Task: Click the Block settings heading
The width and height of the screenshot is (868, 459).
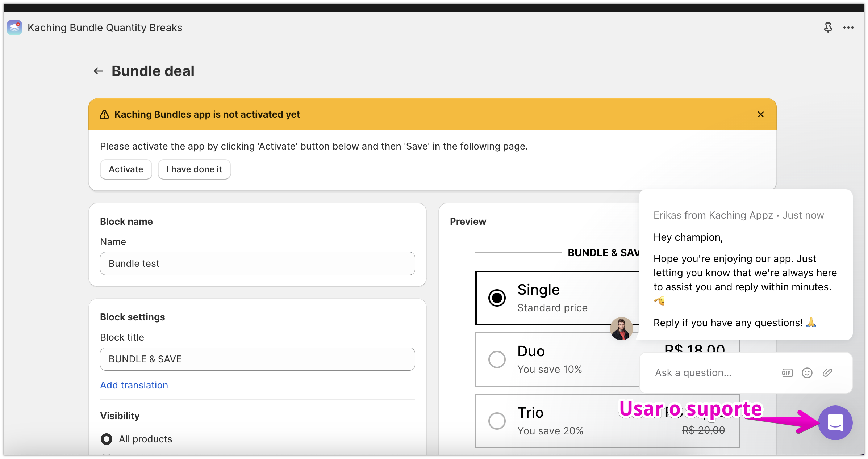Action: (x=133, y=317)
